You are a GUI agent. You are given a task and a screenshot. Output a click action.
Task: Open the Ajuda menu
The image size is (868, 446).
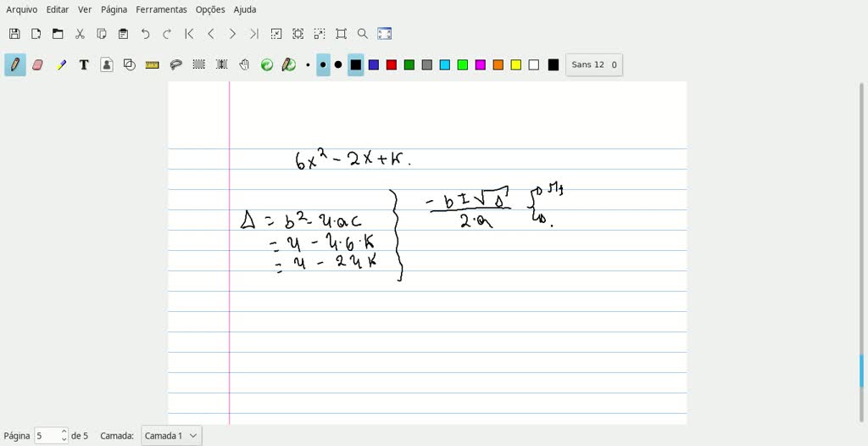point(245,9)
